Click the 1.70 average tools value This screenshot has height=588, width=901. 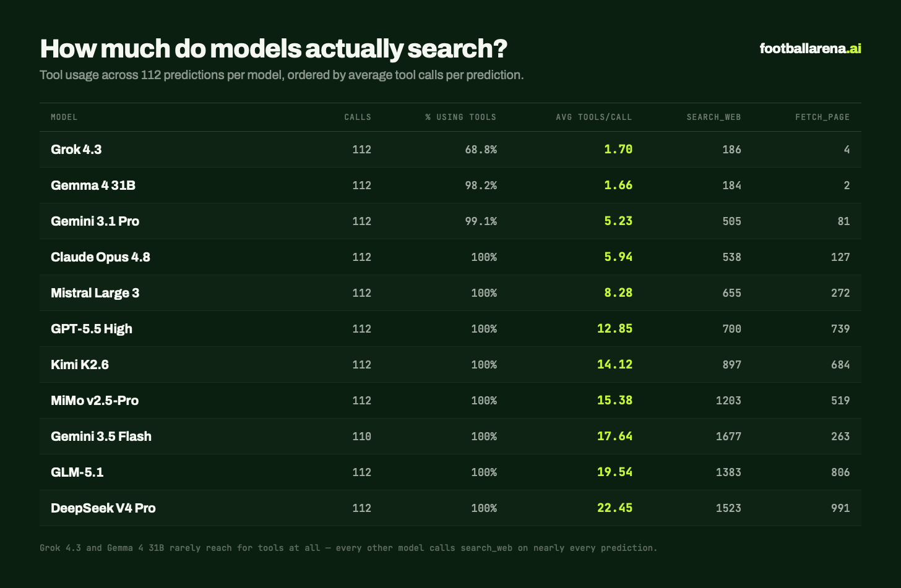[618, 150]
